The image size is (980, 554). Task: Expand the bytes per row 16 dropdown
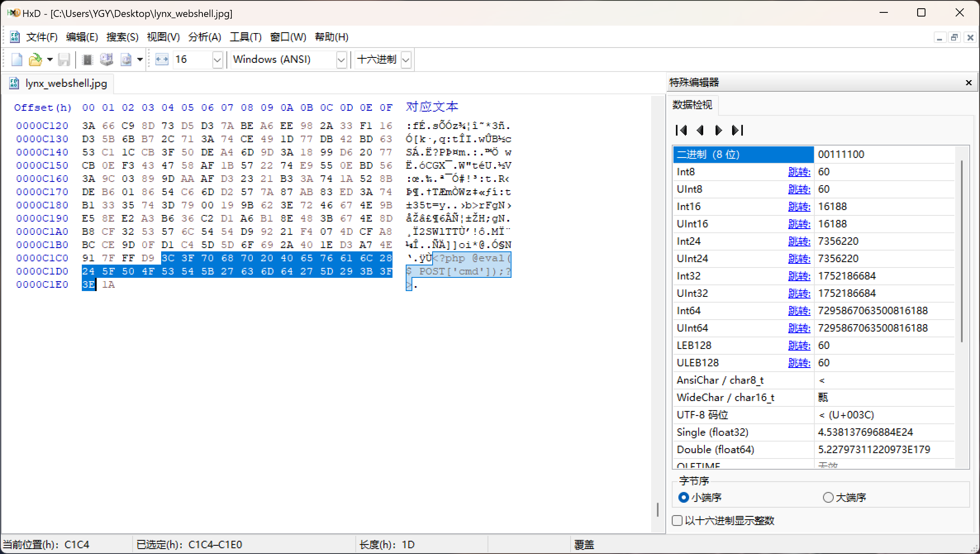pos(217,60)
